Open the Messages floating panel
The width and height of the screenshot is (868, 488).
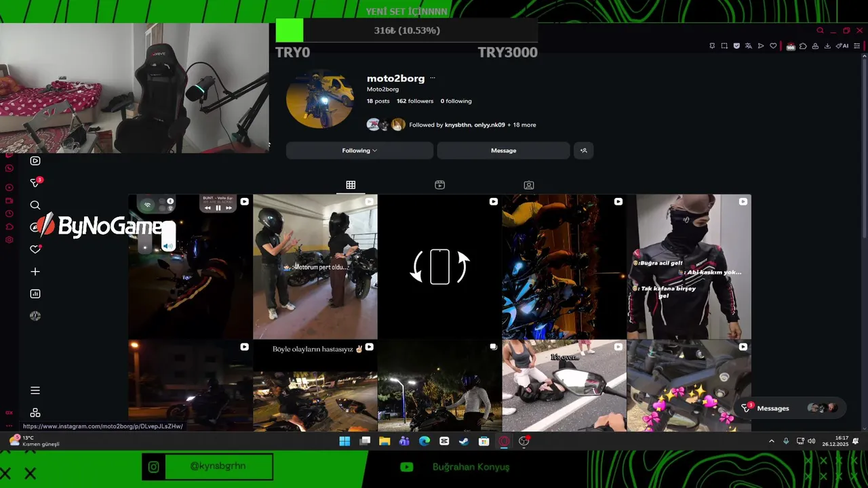[791, 408]
